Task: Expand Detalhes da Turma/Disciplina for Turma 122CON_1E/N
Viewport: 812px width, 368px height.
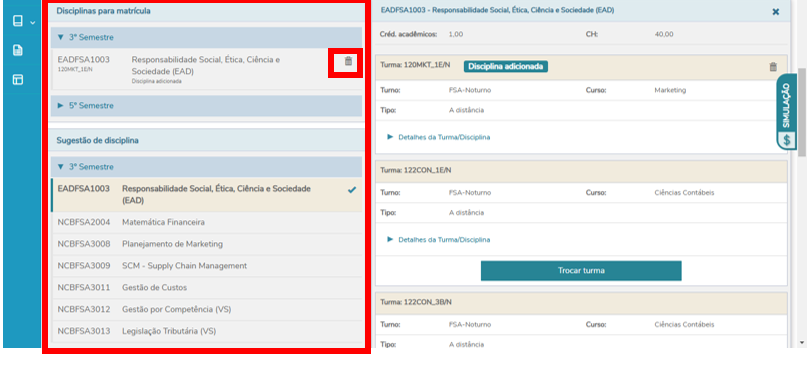Action: pos(439,240)
